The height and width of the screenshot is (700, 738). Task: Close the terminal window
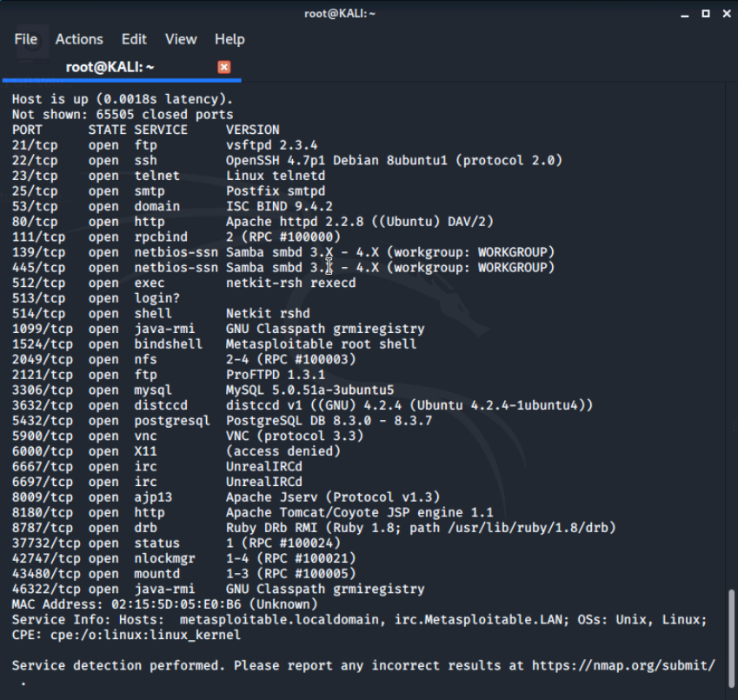pos(727,14)
